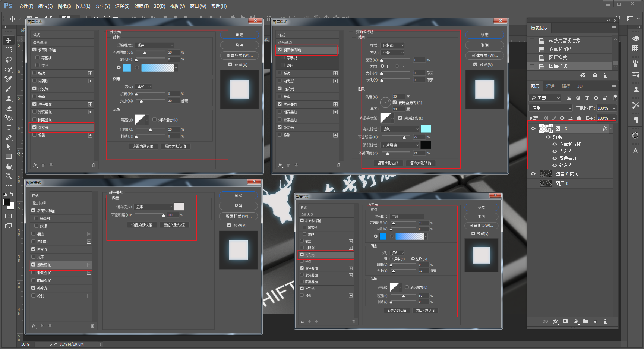Open the Swatches panel grid icon

pyautogui.click(x=635, y=48)
